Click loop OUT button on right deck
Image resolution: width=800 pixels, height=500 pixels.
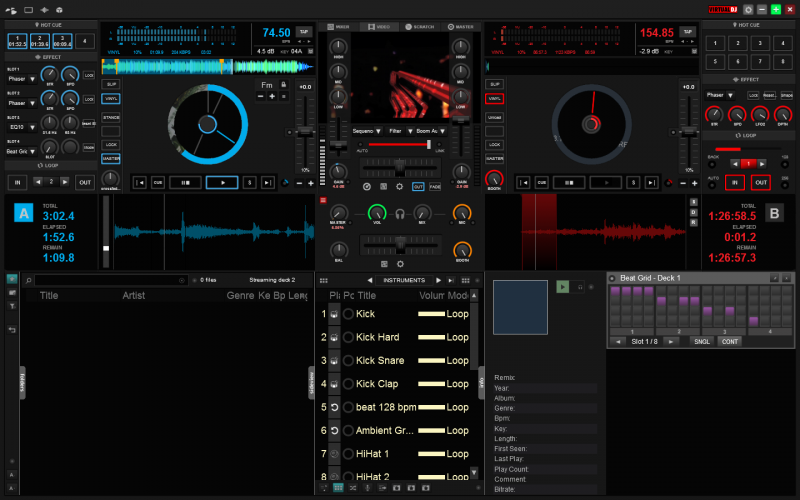coord(761,182)
